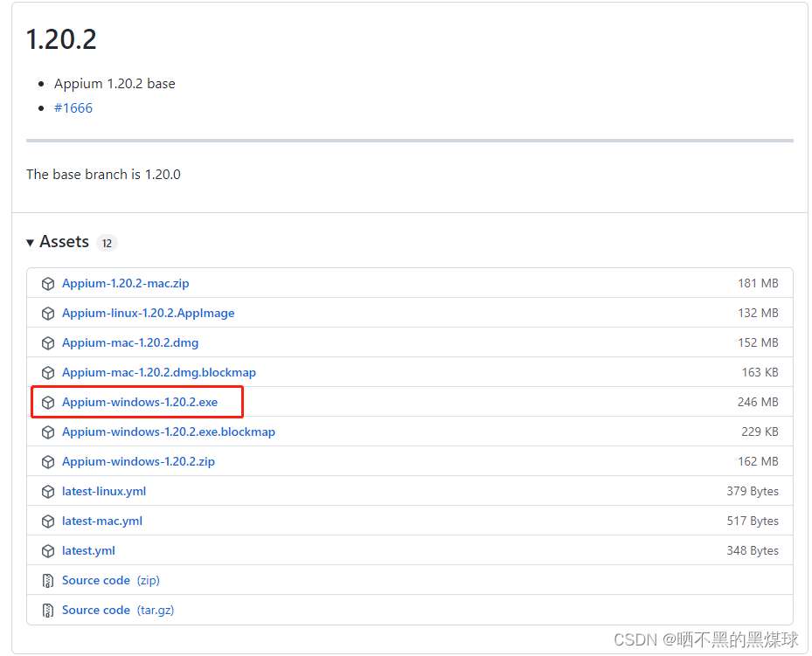Select the 163 KB size text
The width and height of the screenshot is (812, 656).
[x=760, y=372]
